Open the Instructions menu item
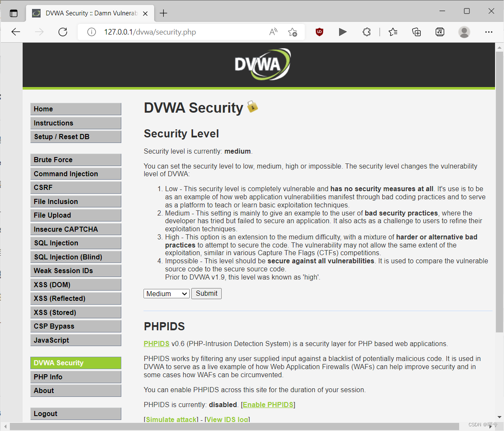This screenshot has height=431, width=504. [x=76, y=123]
